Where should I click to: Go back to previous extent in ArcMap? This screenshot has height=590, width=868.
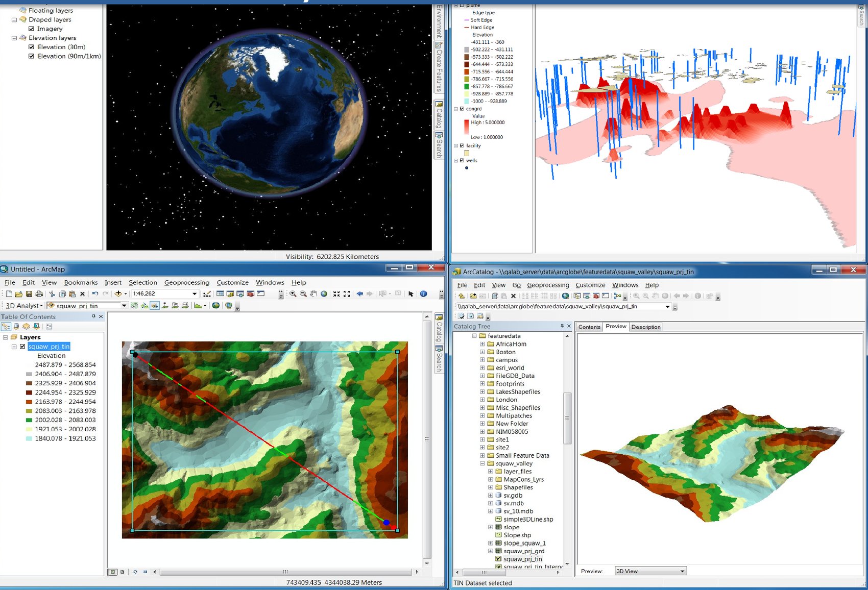pos(360,294)
